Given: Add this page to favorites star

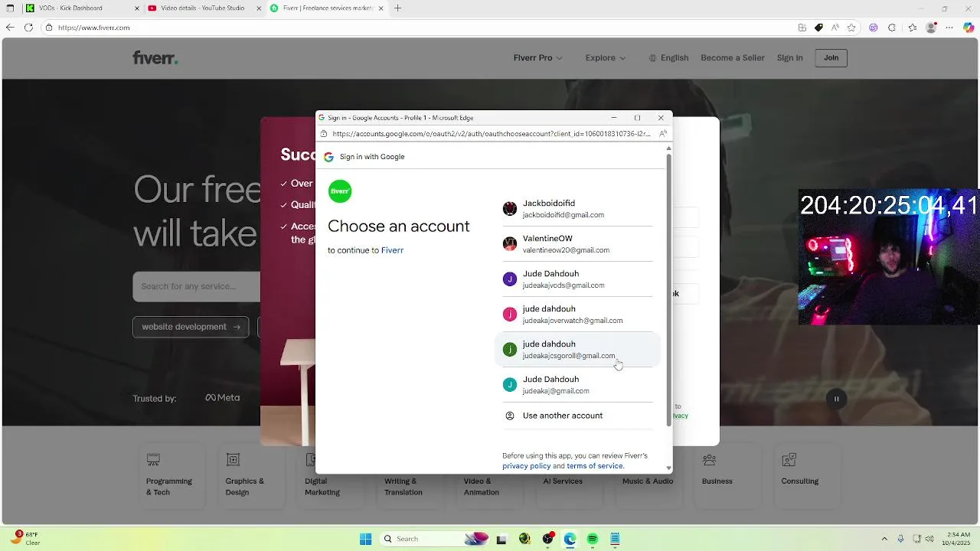Looking at the screenshot, I should click(x=851, y=28).
